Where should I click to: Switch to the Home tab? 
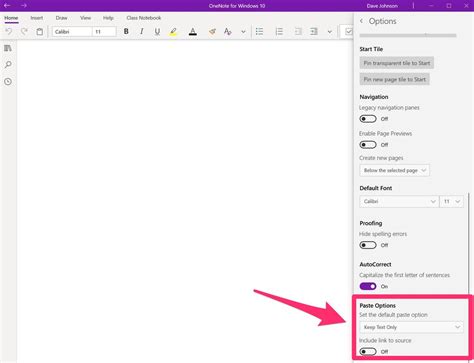pyautogui.click(x=11, y=18)
